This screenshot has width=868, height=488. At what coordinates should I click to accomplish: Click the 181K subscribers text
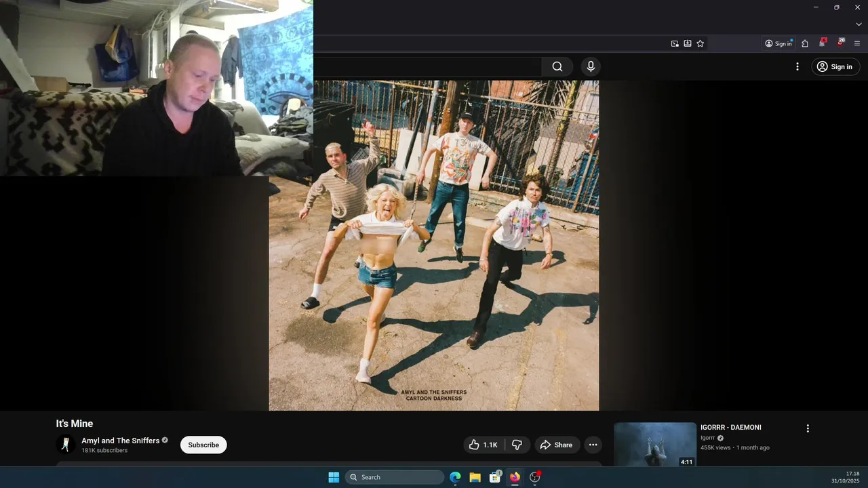(104, 451)
